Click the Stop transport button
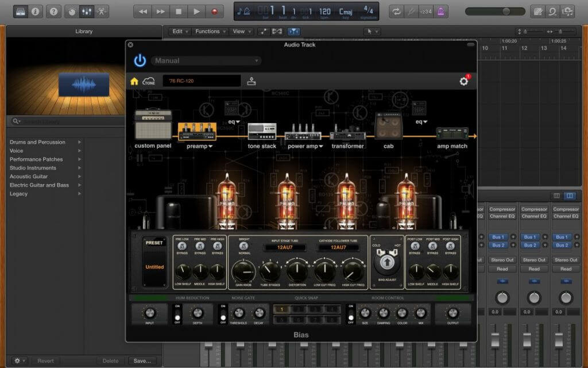 coord(179,11)
